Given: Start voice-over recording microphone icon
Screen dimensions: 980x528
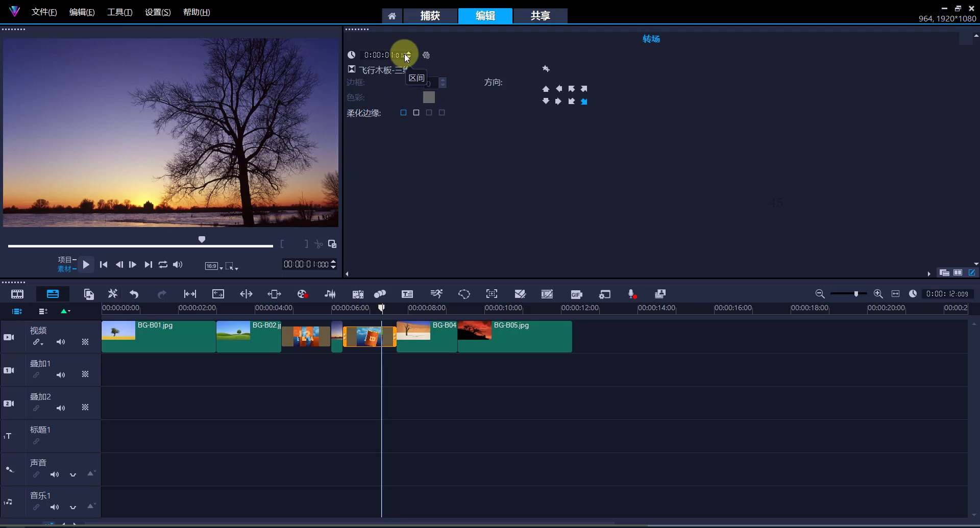Looking at the screenshot, I should click(x=632, y=294).
